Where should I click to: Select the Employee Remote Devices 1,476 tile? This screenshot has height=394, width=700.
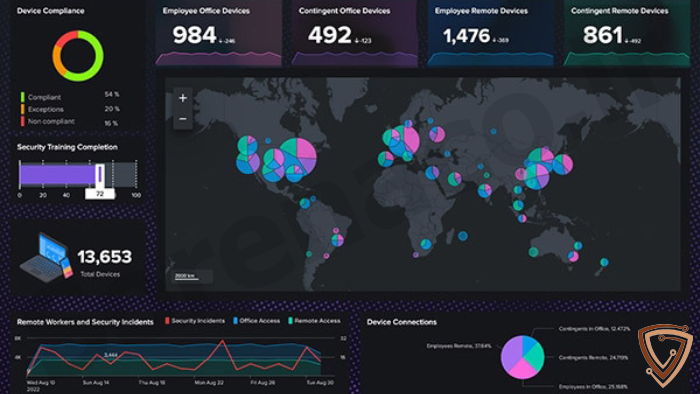click(491, 33)
